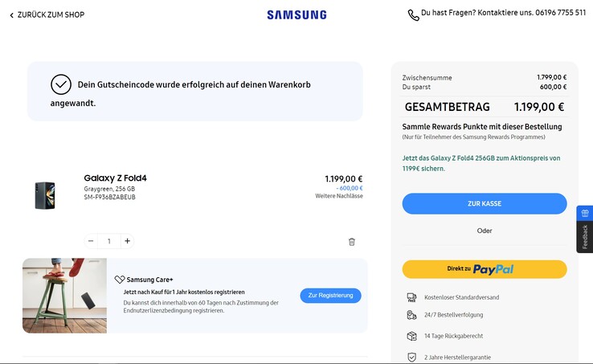Click the Samsung Care+ heart icon
The width and height of the screenshot is (593, 364).
tap(120, 280)
